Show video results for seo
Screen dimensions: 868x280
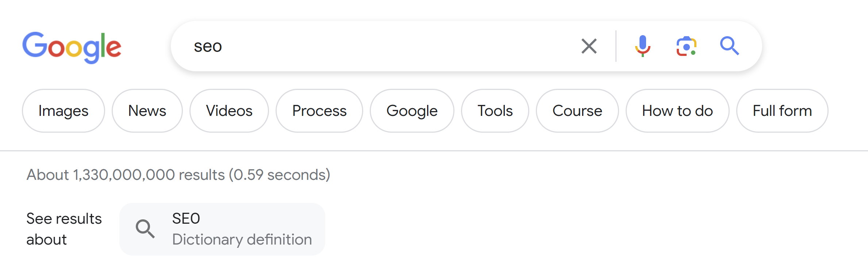[229, 110]
